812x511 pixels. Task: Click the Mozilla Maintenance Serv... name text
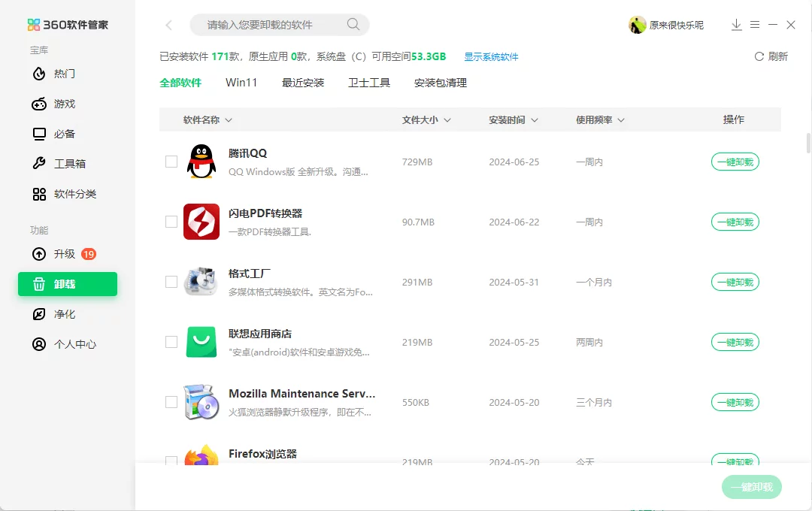(x=302, y=394)
